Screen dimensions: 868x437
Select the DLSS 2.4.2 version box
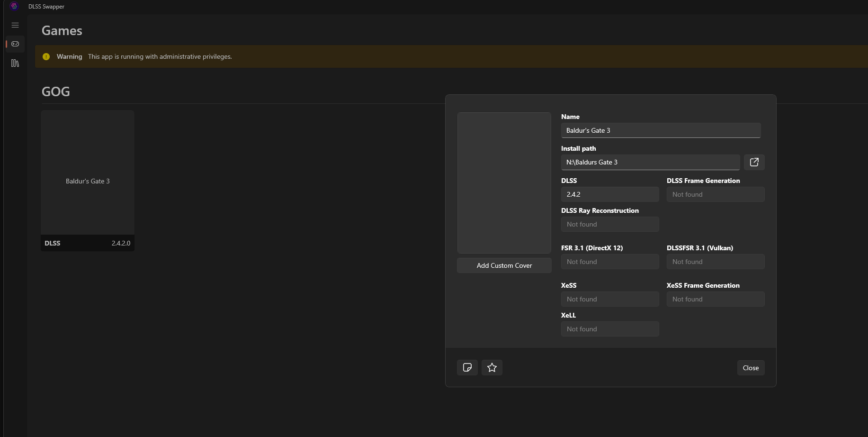pyautogui.click(x=609, y=194)
